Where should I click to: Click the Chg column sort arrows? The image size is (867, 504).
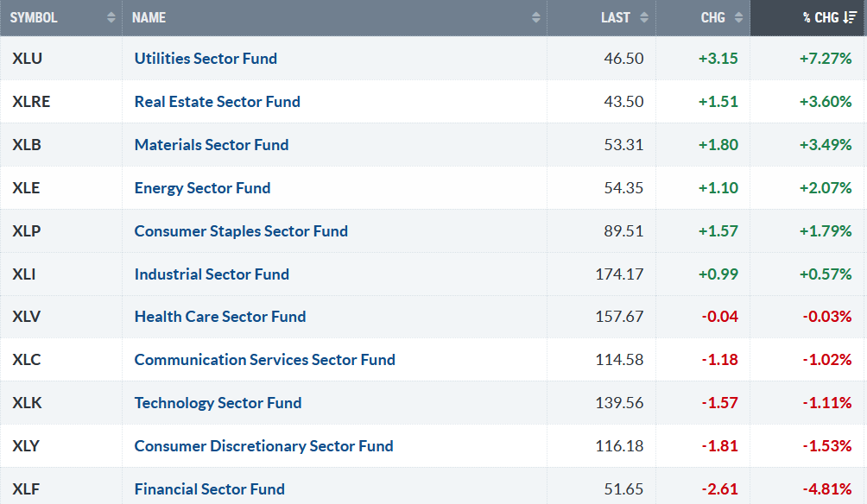[x=739, y=17]
